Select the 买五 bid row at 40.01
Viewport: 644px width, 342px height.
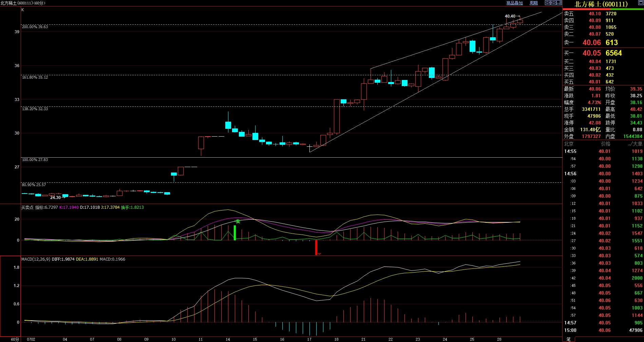603,82
